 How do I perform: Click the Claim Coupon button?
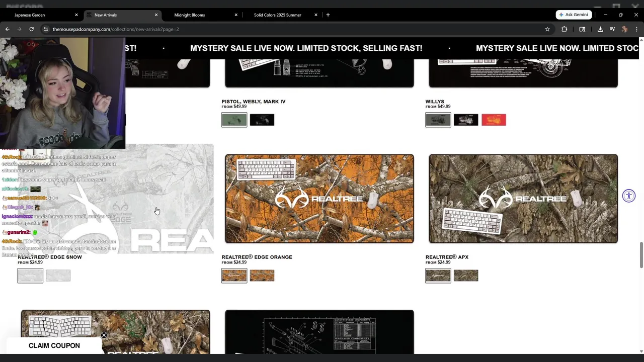click(x=54, y=346)
